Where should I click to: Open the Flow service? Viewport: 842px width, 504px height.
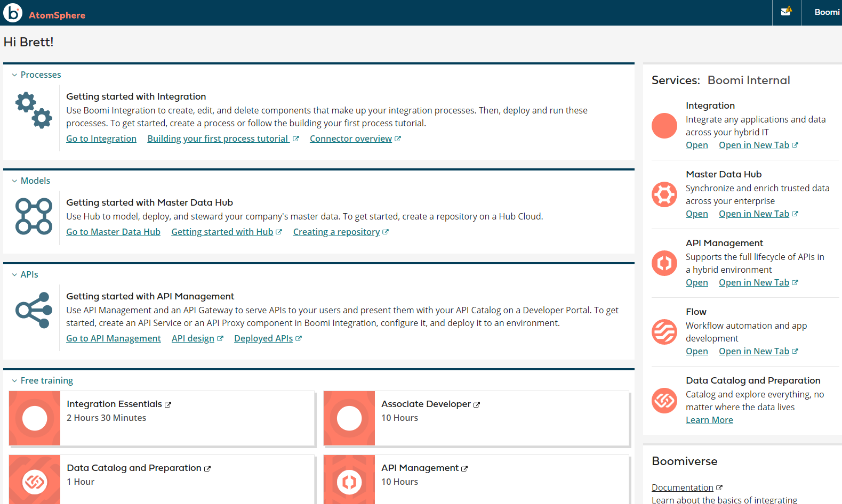[697, 351]
